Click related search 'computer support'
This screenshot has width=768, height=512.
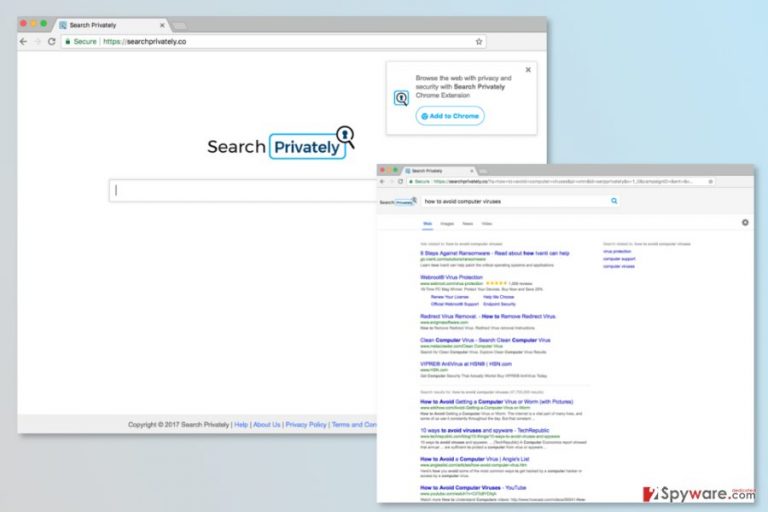[x=619, y=259]
